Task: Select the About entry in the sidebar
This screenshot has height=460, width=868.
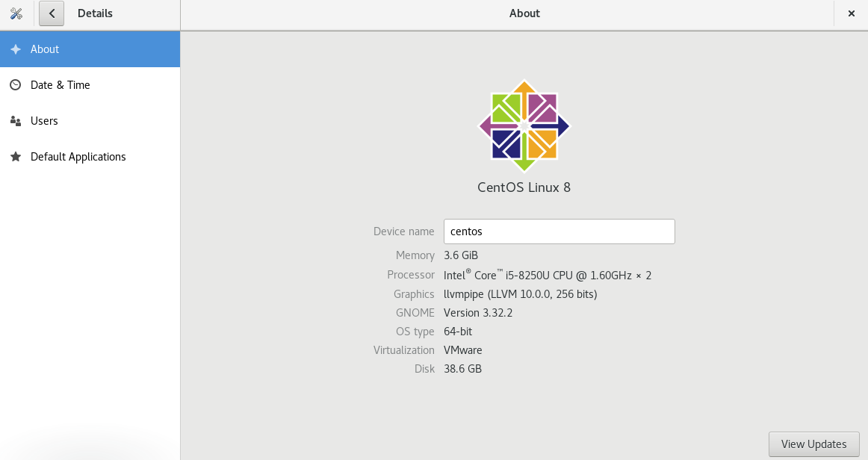Action: pos(43,49)
